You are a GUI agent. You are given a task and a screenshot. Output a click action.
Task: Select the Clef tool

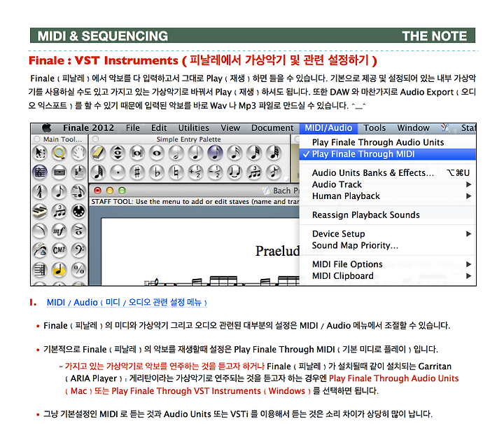click(78, 250)
